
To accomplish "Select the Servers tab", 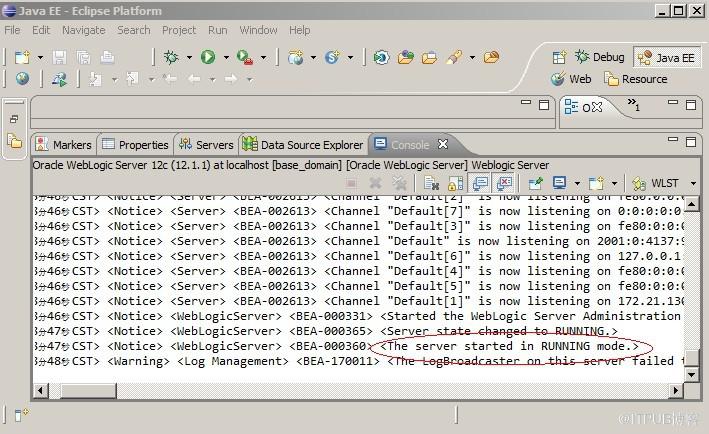I will (206, 145).
